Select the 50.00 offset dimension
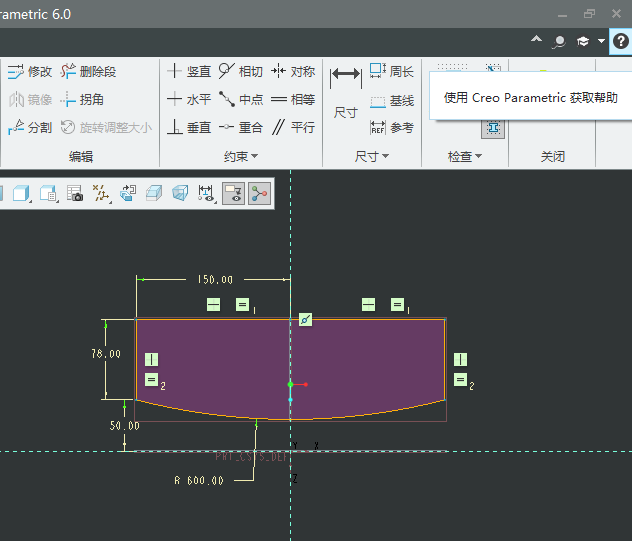This screenshot has width=632, height=541. pos(125,426)
